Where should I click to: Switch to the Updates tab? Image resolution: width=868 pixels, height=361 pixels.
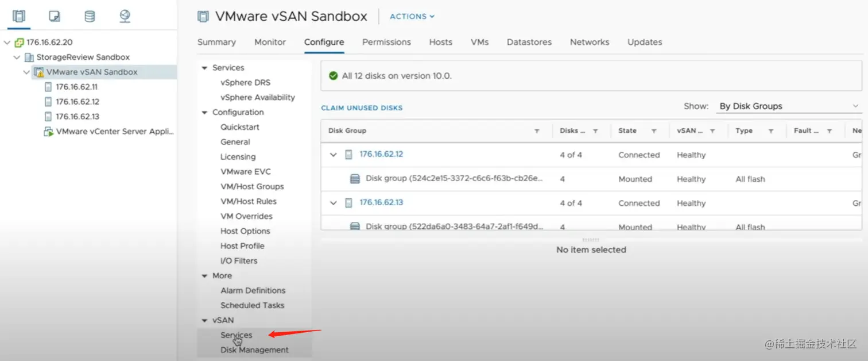coord(645,42)
